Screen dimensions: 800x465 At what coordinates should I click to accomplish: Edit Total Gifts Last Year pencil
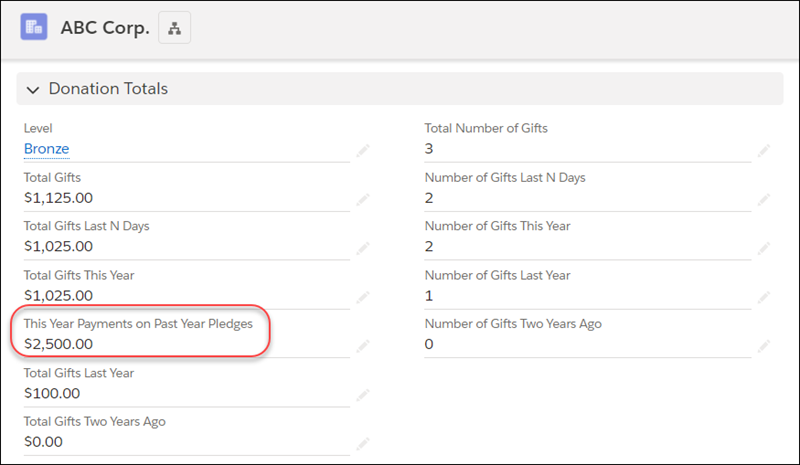coord(363,395)
